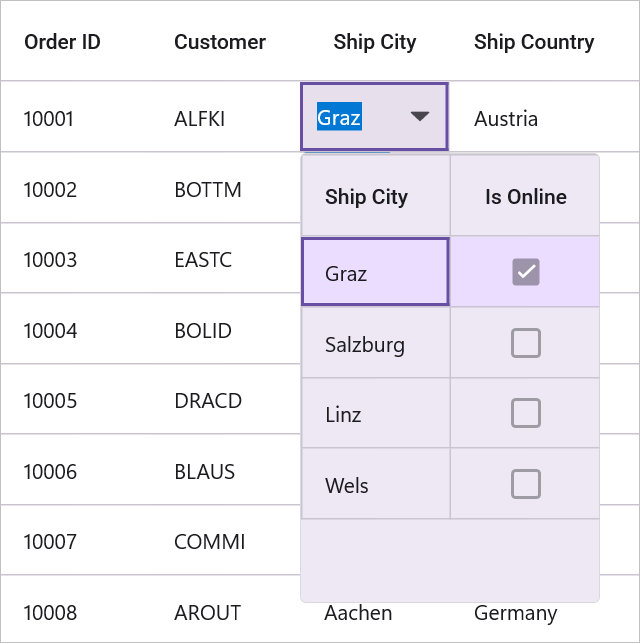Select Graz in the dropdown list
The height and width of the screenshot is (643, 640).
pos(346,273)
